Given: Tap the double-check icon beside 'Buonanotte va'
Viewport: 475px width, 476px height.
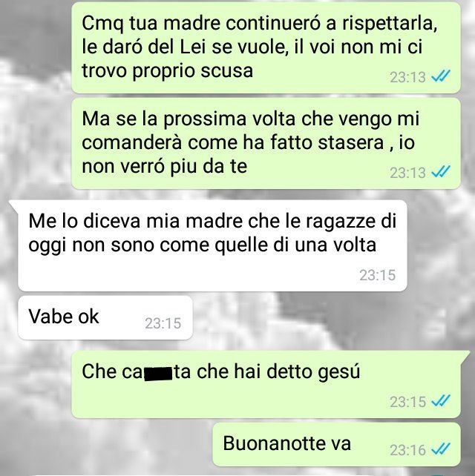Looking at the screenshot, I should (441, 449).
